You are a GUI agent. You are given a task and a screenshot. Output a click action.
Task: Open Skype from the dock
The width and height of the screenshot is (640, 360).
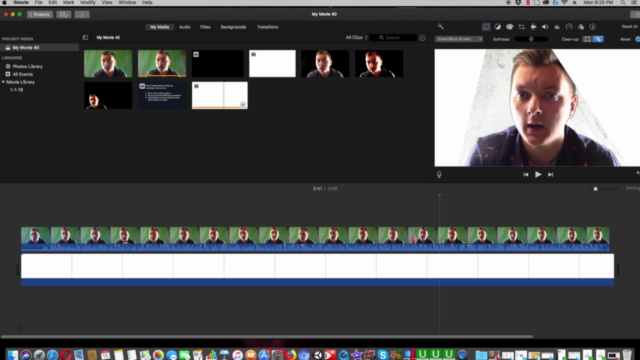(382, 355)
